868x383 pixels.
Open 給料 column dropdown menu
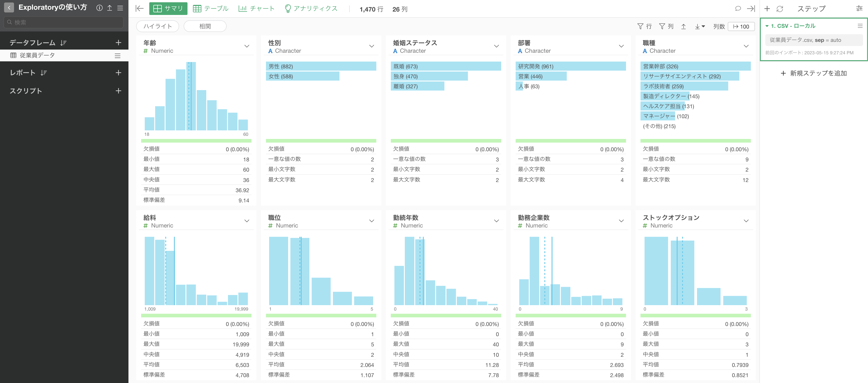tap(247, 221)
